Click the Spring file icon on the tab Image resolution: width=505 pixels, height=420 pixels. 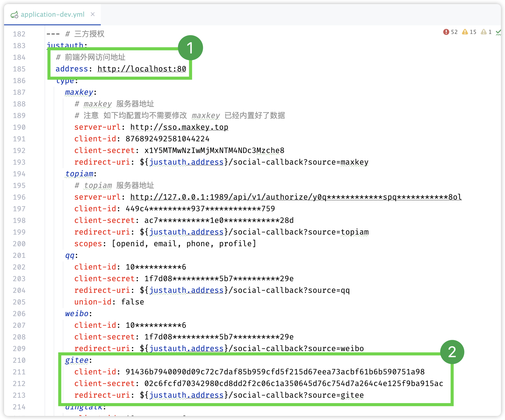[14, 15]
